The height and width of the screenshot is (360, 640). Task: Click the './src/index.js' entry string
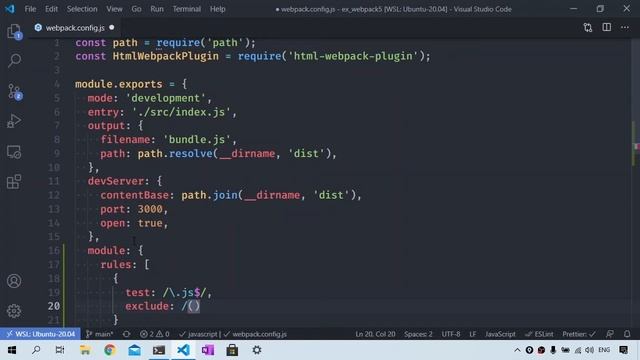[x=181, y=112]
